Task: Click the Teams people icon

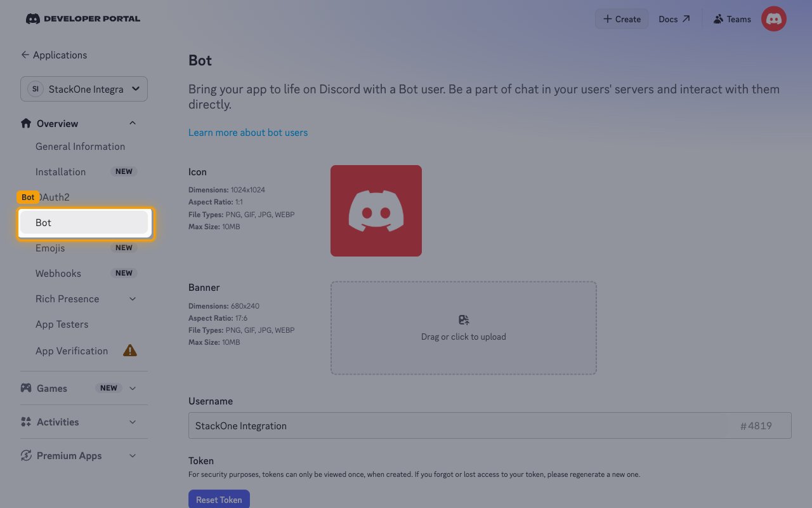Action: click(718, 19)
